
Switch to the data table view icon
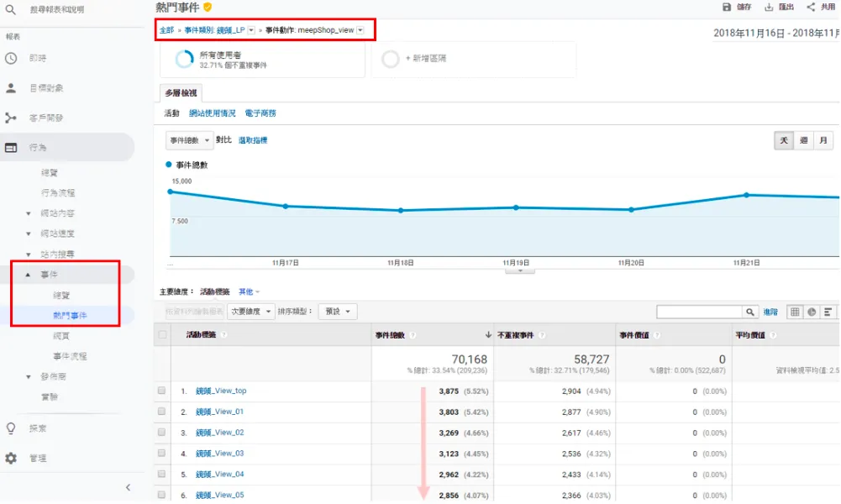coord(795,312)
